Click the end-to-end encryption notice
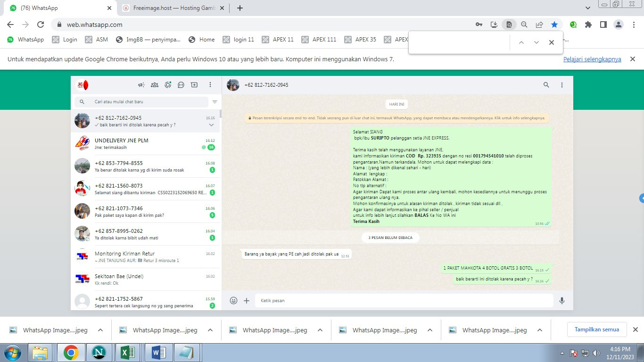The image size is (644, 362). pyautogui.click(x=396, y=118)
